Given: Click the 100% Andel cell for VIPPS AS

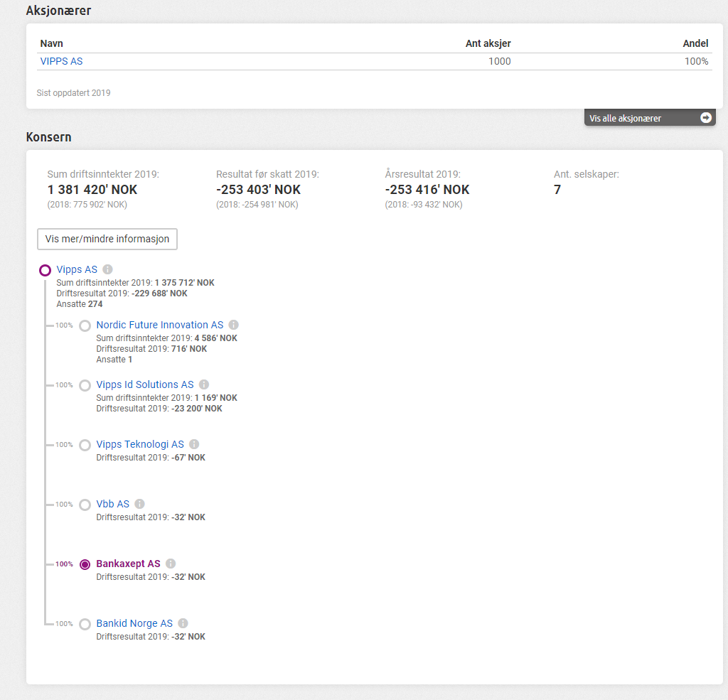Looking at the screenshot, I should click(x=697, y=61).
